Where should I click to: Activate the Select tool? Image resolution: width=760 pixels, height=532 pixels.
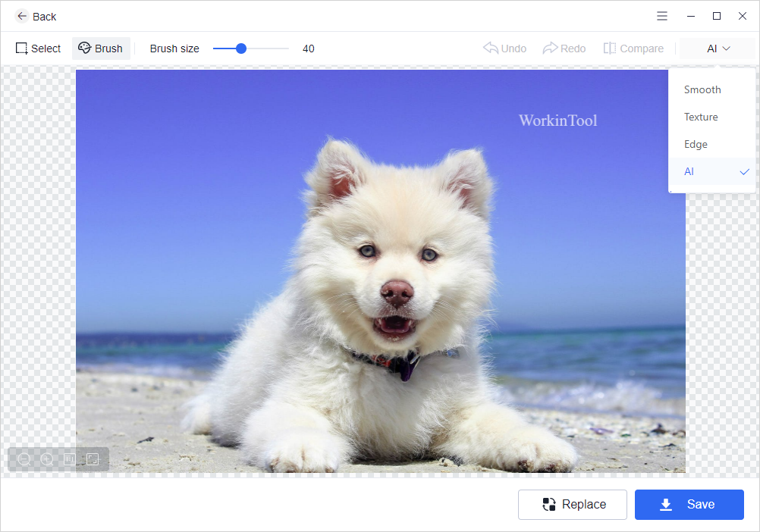[38, 49]
